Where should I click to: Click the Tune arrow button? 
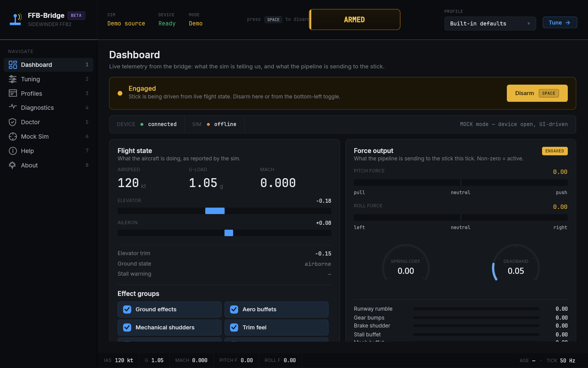[560, 23]
